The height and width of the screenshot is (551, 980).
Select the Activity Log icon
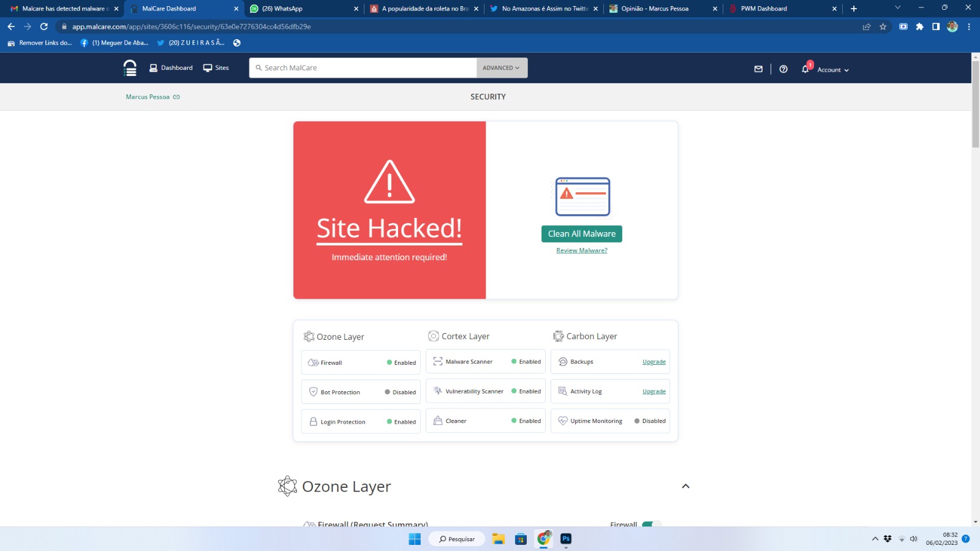click(563, 391)
